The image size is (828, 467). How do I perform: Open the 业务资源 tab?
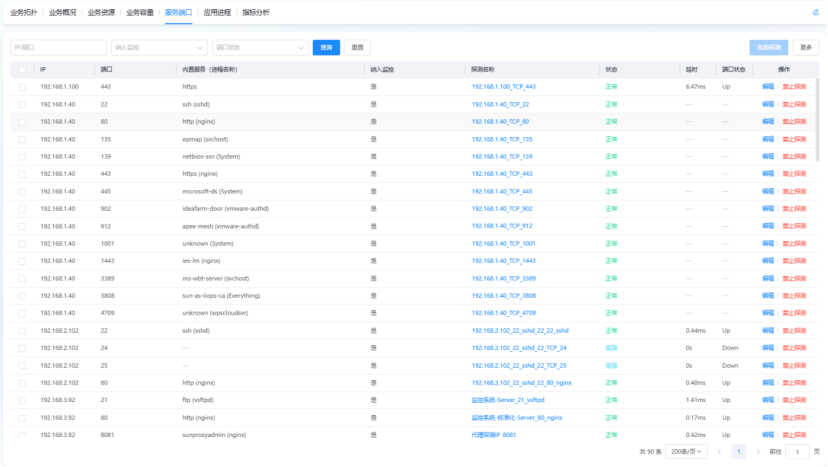click(x=101, y=12)
